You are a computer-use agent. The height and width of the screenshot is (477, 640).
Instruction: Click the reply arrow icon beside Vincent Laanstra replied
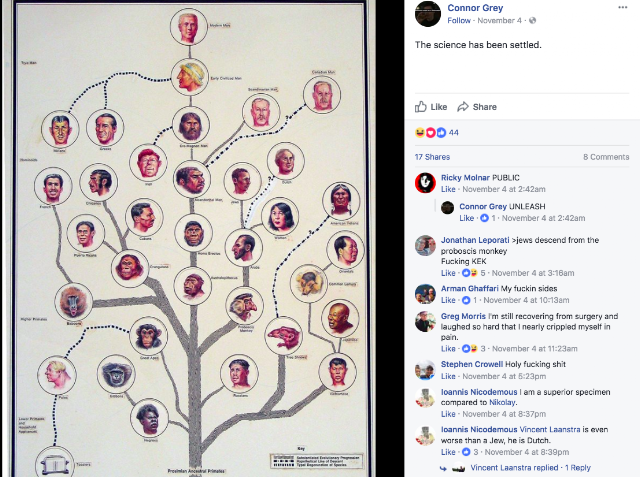click(444, 468)
